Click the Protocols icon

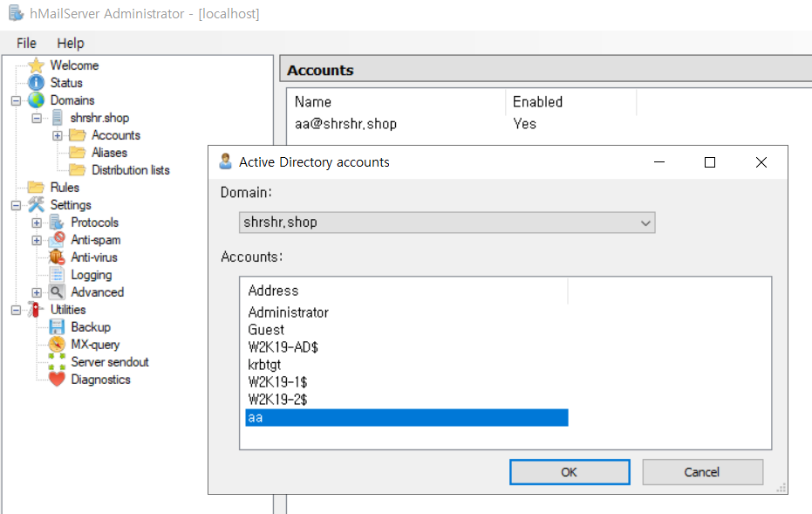pyautogui.click(x=57, y=223)
